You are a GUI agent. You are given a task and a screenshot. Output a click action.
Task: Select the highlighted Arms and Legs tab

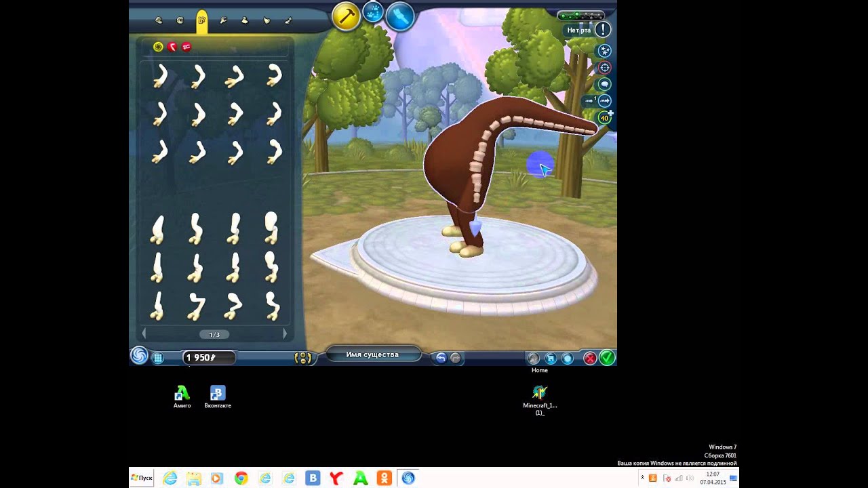point(201,20)
